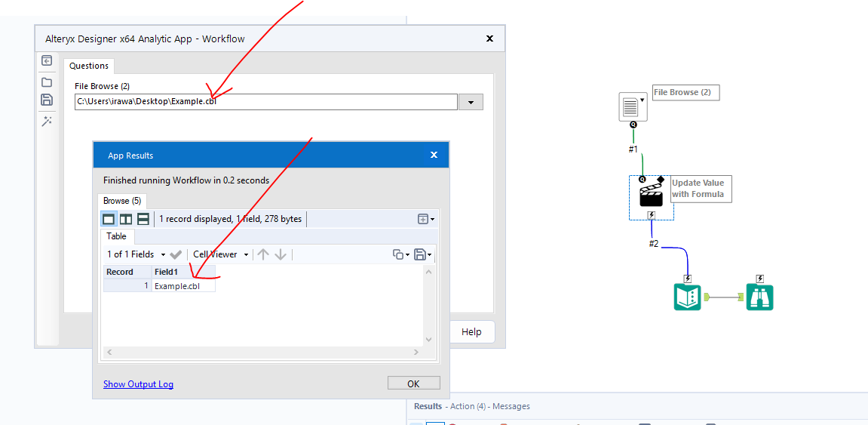868x425 pixels.
Task: Click the #1 connection label
Action: 633,149
